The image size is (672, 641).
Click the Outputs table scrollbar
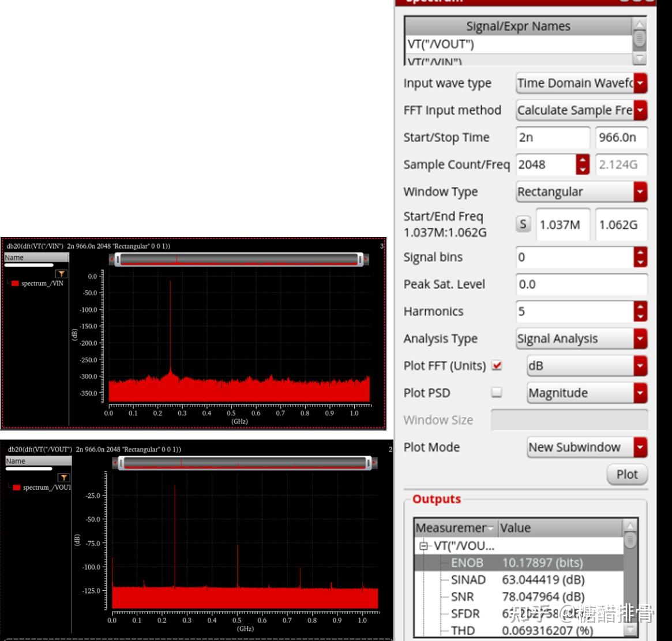630,578
